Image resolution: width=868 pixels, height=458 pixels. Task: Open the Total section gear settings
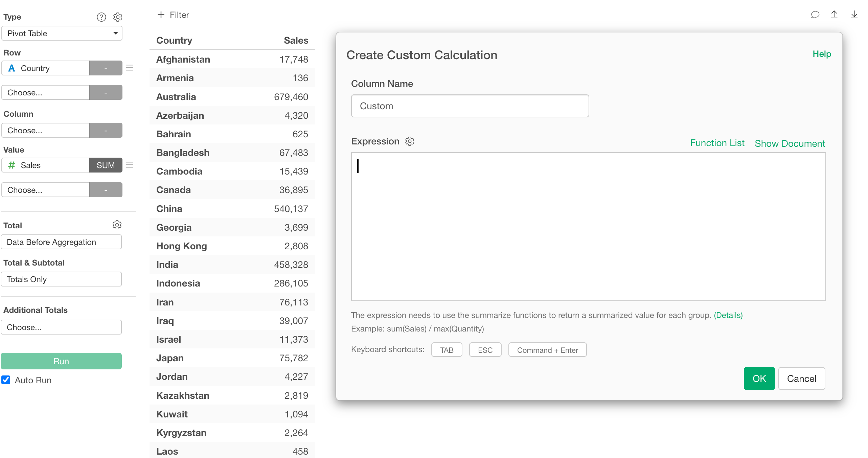[x=117, y=225]
